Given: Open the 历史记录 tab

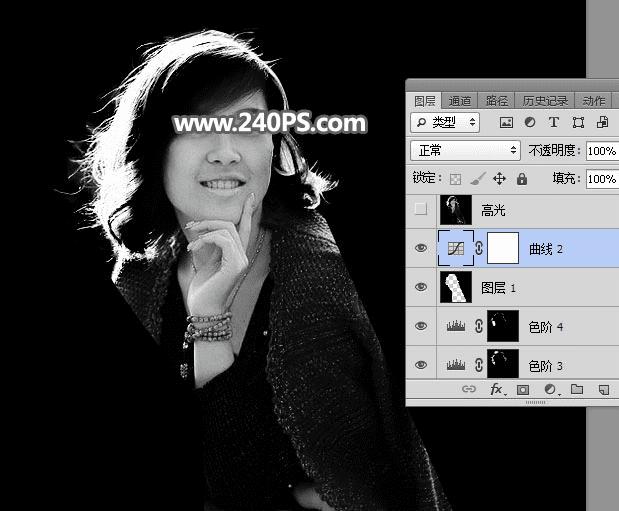Looking at the screenshot, I should coord(545,101).
